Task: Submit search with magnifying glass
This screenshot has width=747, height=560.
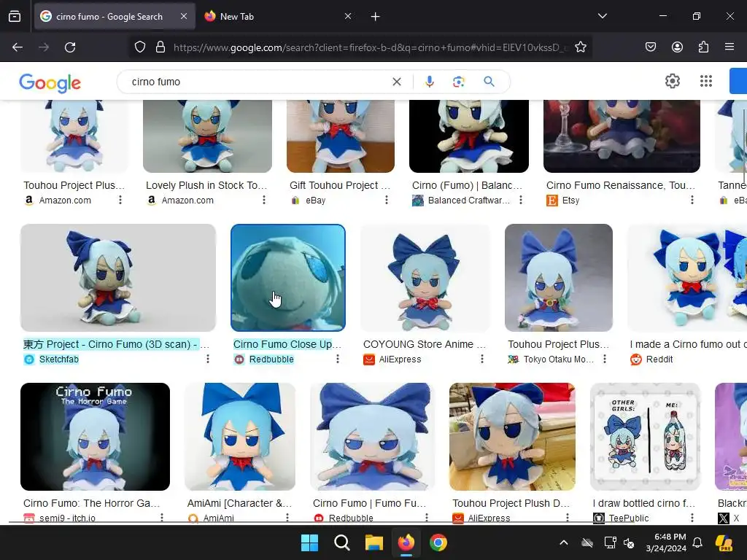Action: (x=489, y=82)
